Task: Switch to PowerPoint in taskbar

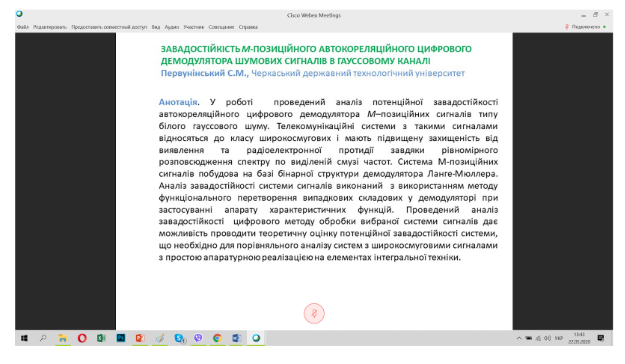Action: coord(140,338)
